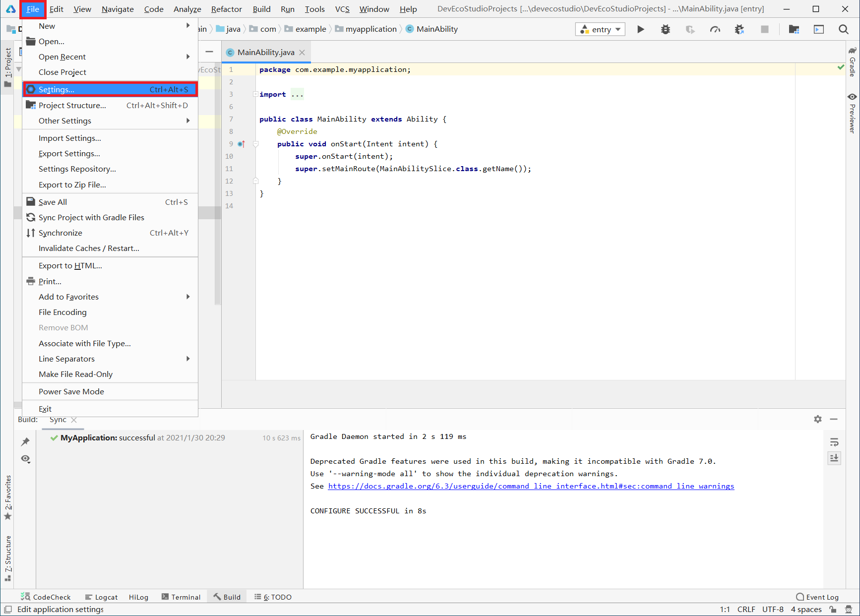Open the Previewer side panel
Screen dimensions: 860x616
point(852,113)
